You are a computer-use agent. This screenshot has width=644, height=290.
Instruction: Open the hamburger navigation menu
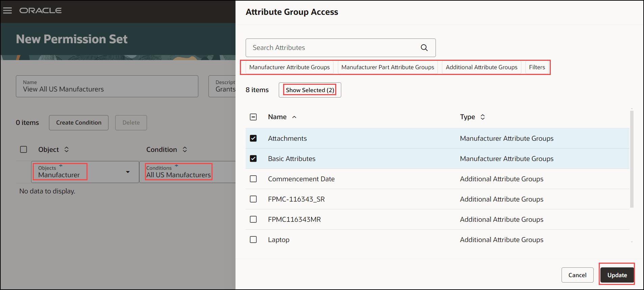[x=7, y=10]
